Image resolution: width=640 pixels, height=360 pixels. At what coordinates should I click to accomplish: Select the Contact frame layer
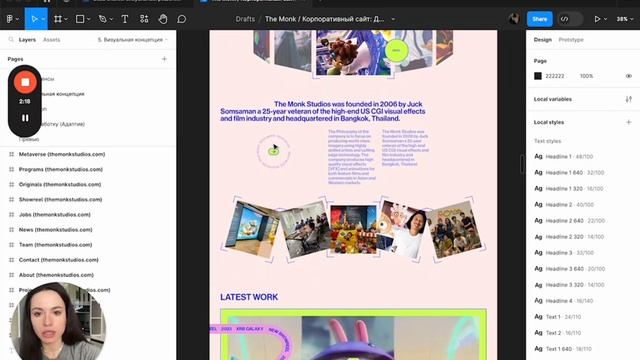click(x=58, y=260)
